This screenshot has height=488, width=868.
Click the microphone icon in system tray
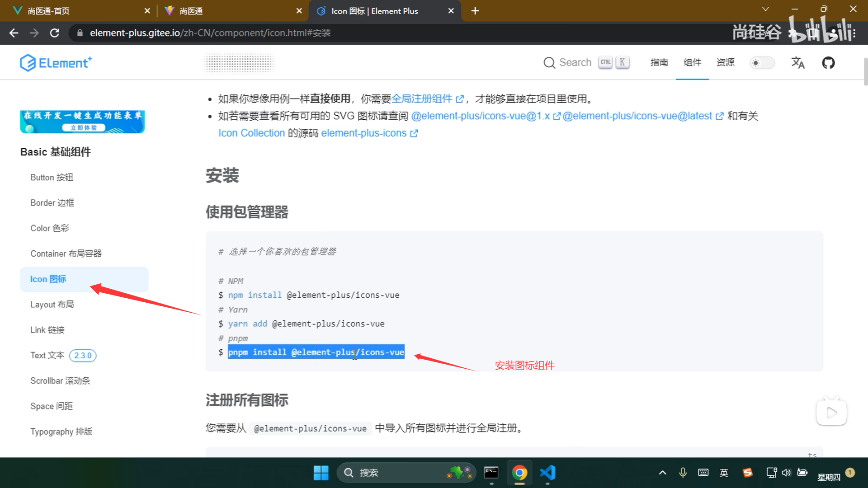pyautogui.click(x=682, y=473)
